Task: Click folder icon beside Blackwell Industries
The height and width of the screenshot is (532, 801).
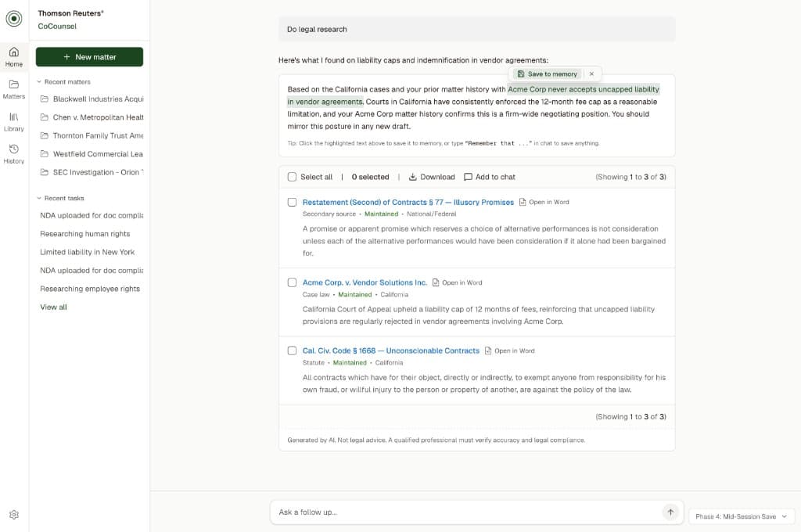Action: (x=45, y=99)
